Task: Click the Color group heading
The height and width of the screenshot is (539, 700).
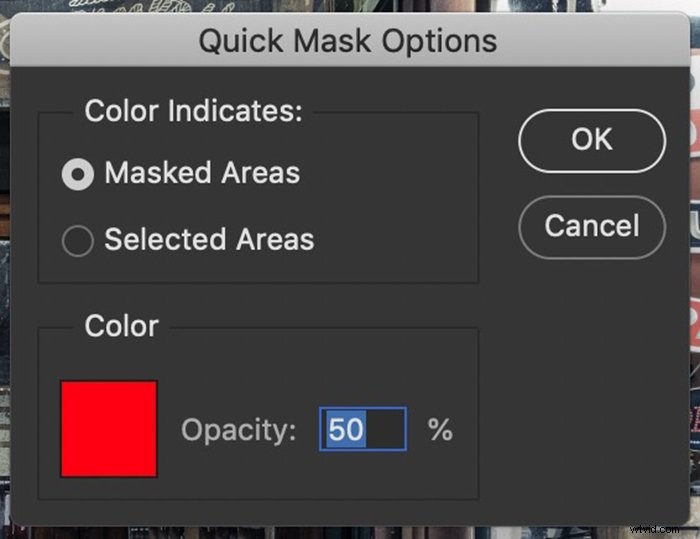Action: tap(121, 326)
